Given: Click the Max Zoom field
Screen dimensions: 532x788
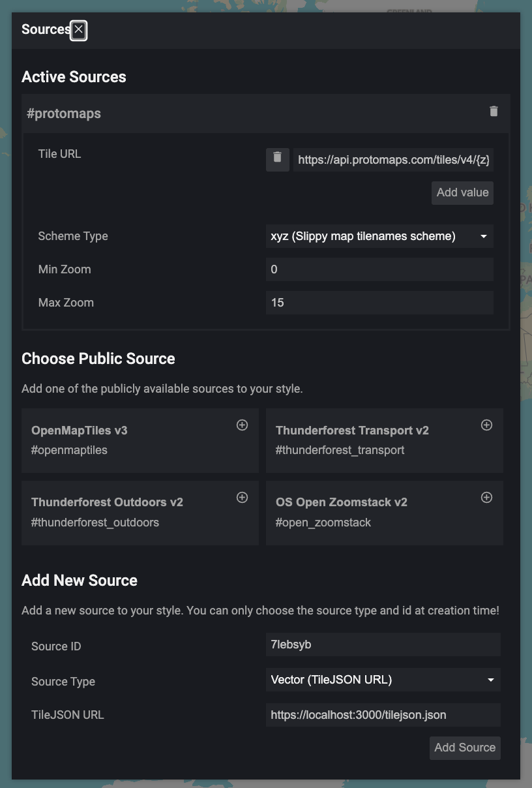Looking at the screenshot, I should pyautogui.click(x=379, y=302).
